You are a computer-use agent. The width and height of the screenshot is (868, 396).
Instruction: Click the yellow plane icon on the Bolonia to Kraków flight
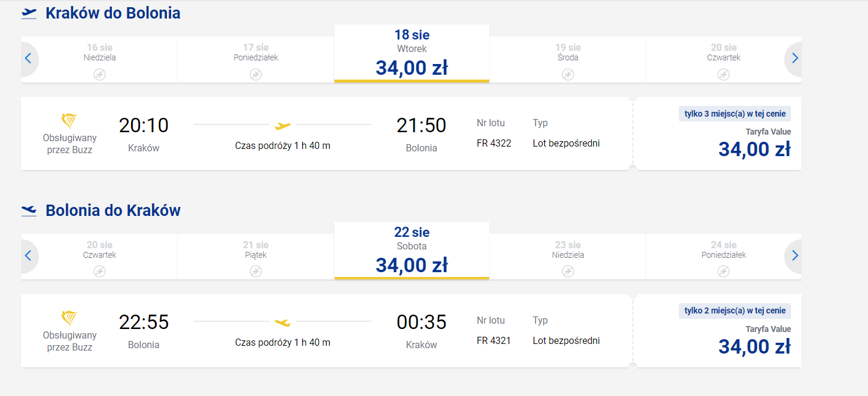coord(282,323)
